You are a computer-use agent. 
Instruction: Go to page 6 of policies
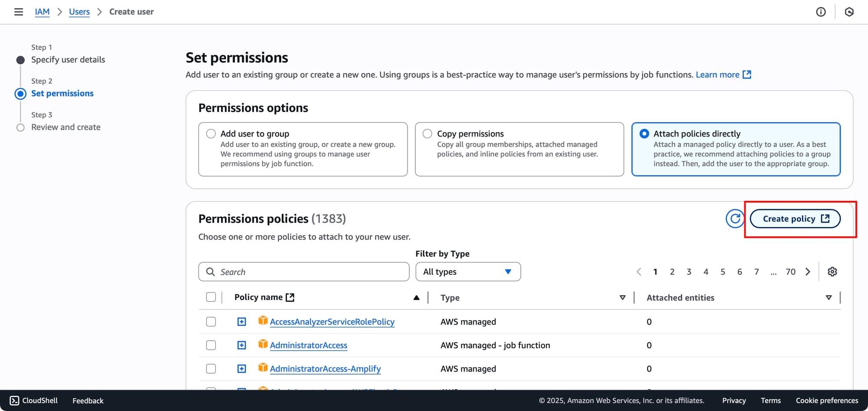pos(740,272)
